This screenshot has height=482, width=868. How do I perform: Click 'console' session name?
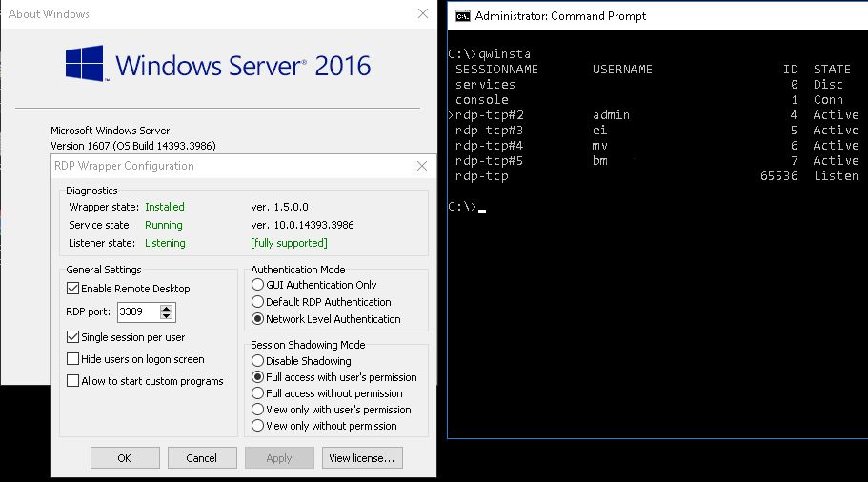[481, 100]
